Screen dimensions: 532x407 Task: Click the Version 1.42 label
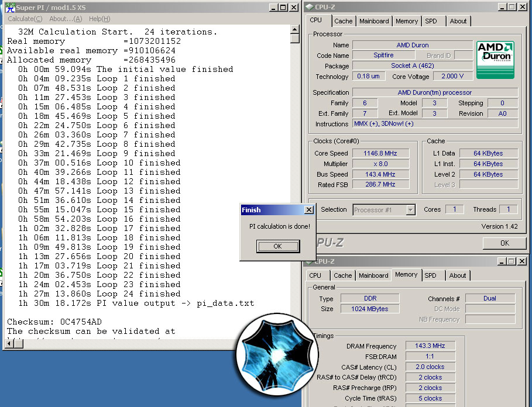(499, 226)
